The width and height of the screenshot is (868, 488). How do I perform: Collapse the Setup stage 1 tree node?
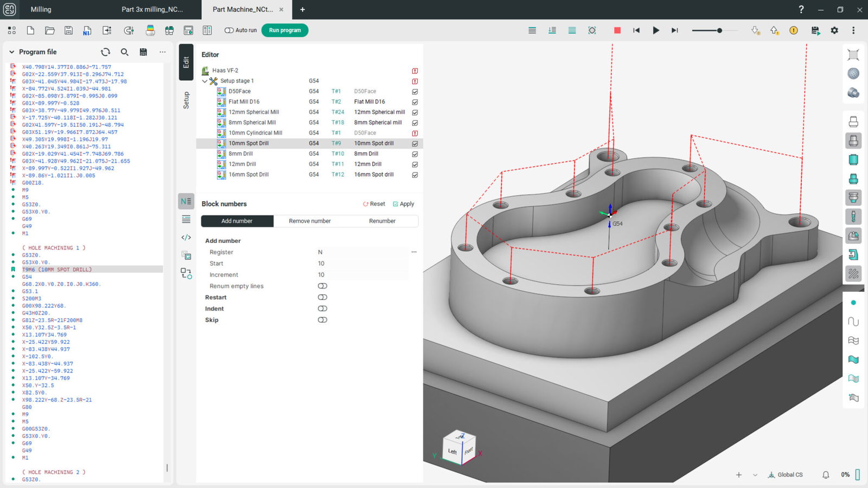click(x=205, y=81)
